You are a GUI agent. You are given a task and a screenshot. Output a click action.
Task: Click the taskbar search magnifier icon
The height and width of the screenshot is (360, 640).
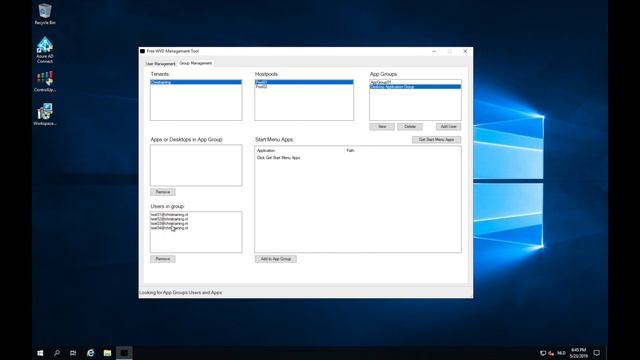pyautogui.click(x=57, y=353)
